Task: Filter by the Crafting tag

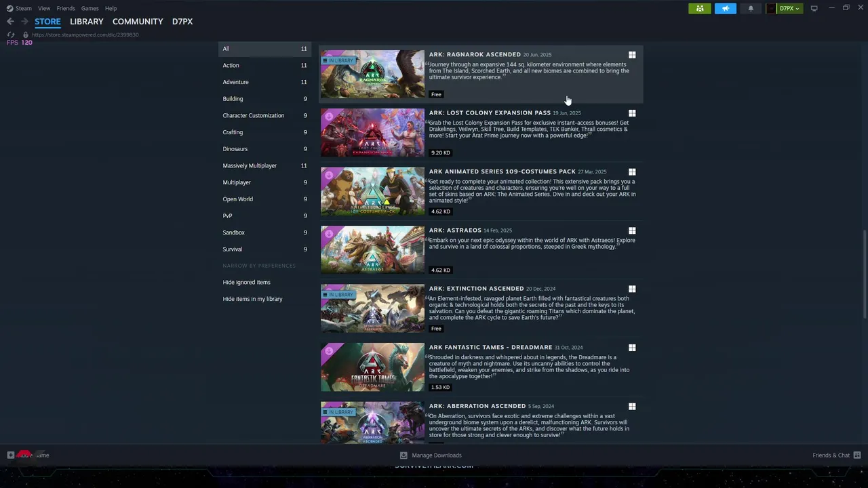Action: pos(264,132)
